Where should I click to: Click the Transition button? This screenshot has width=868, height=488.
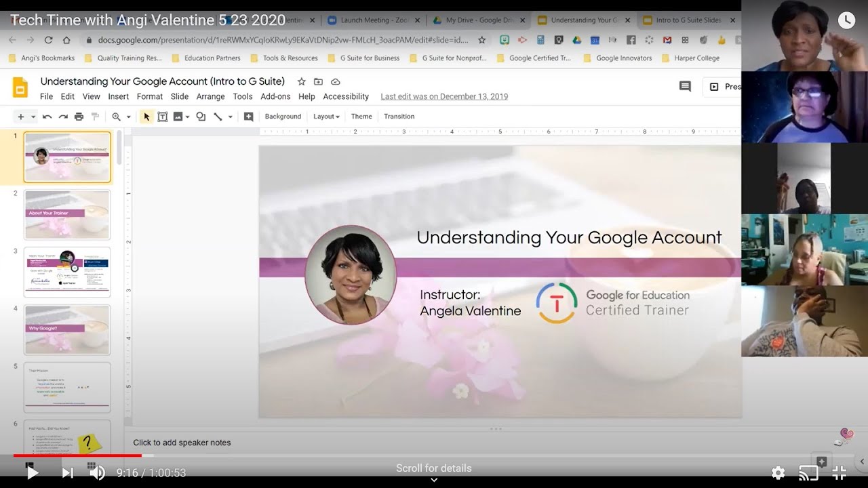399,117
